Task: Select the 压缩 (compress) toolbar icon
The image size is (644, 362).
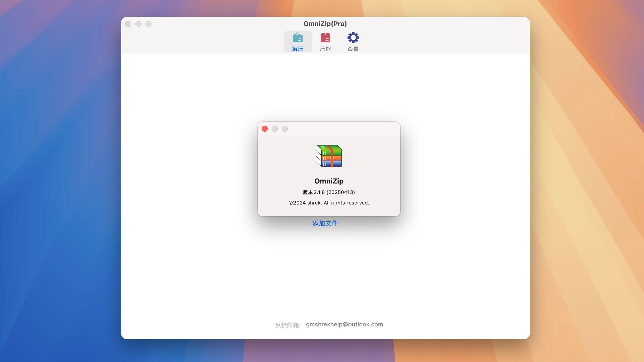Action: (325, 41)
